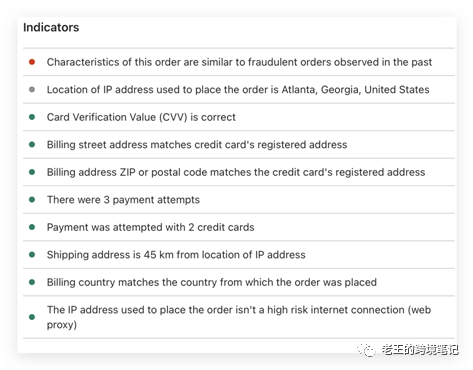Select the fraudulent orders similarity row
This screenshot has height=370, width=473.
tap(239, 62)
